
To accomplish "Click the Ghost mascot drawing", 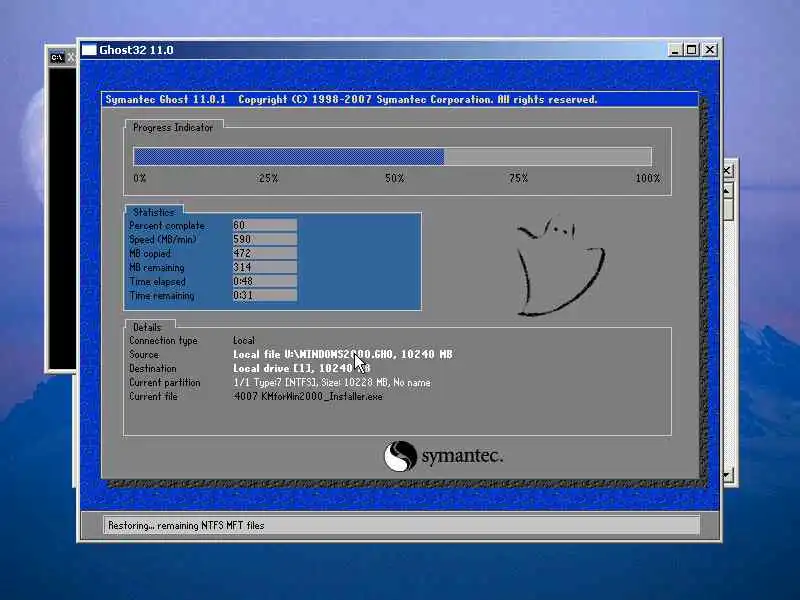I will click(560, 267).
